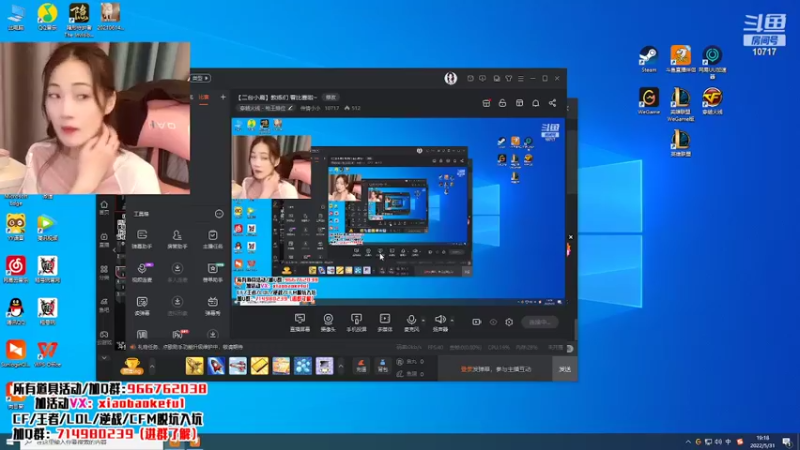Click the microphone icon in source bar
The image size is (800, 450).
tap(411, 320)
